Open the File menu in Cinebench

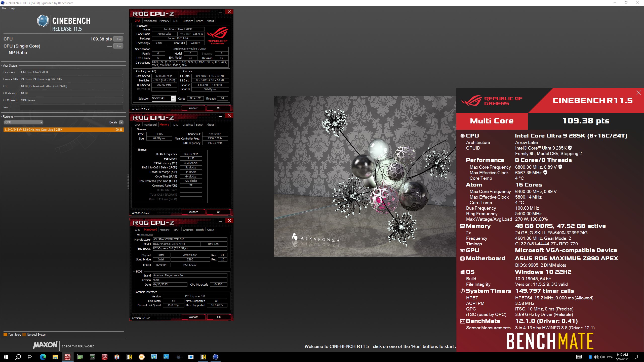4,8
